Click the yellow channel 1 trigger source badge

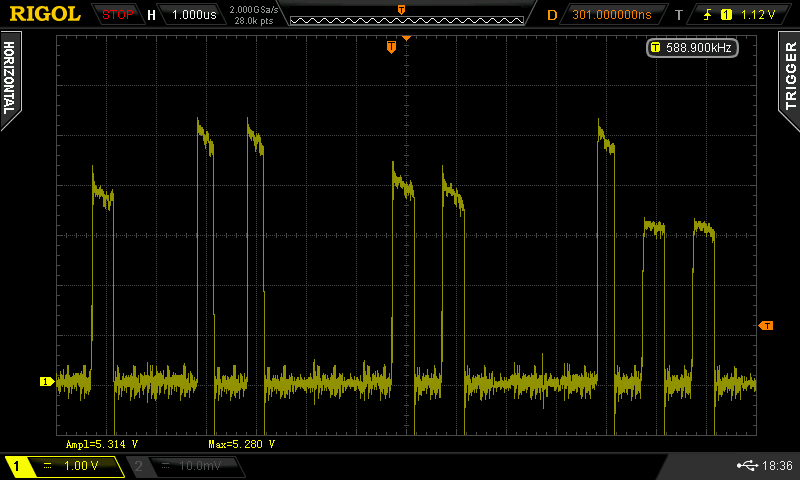coord(726,15)
